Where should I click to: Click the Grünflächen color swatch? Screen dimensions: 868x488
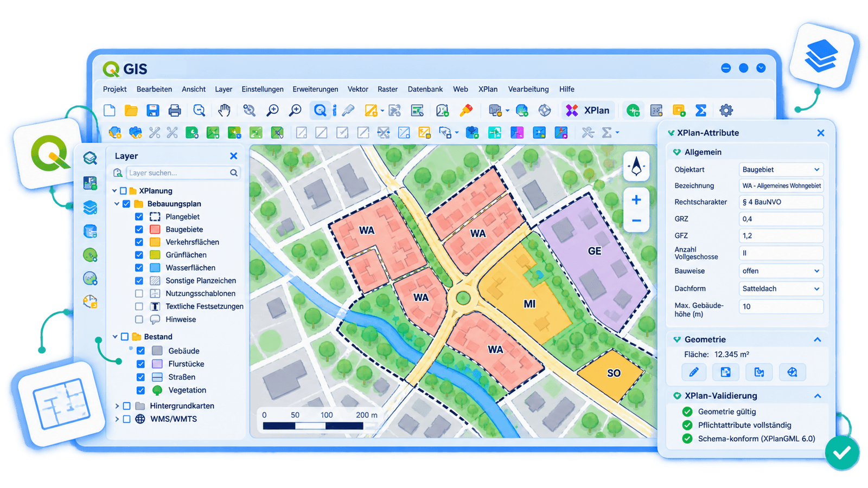(155, 255)
